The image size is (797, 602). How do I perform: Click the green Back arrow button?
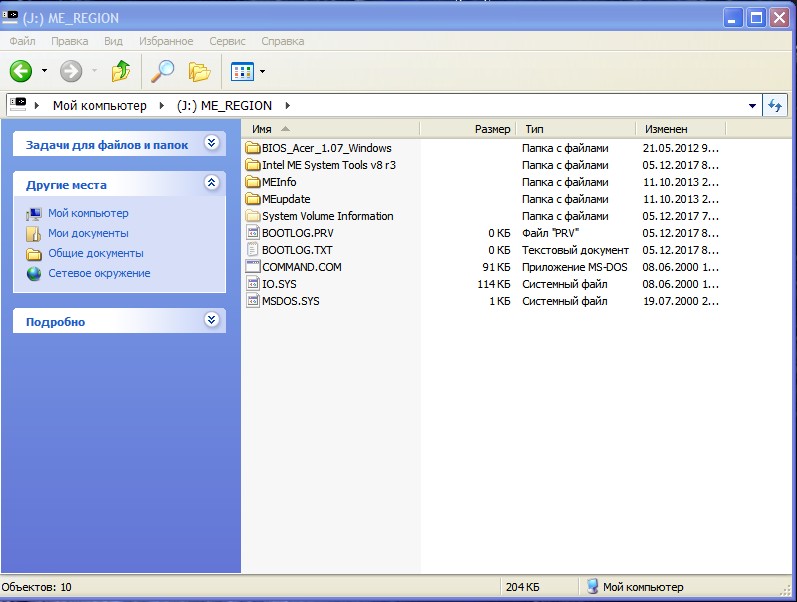click(21, 71)
